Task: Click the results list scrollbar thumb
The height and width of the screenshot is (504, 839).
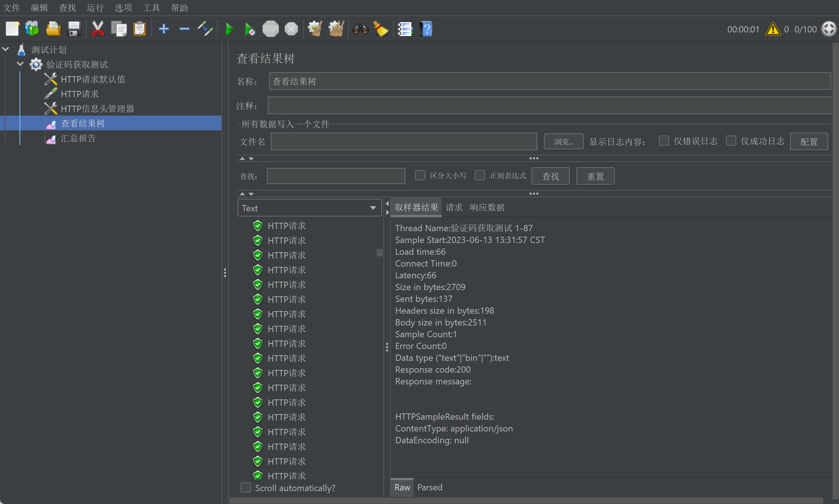Action: click(x=379, y=253)
